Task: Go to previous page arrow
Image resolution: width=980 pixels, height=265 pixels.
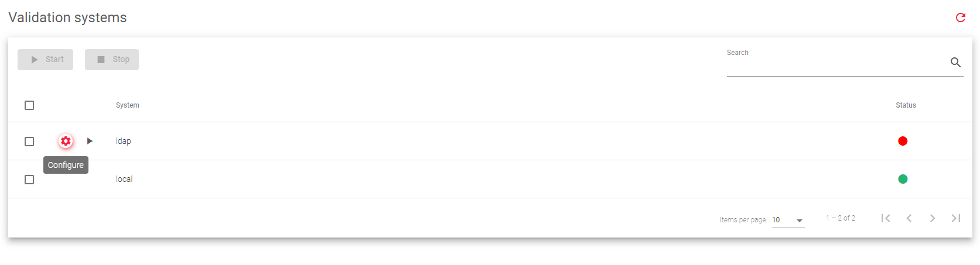Action: click(x=909, y=218)
